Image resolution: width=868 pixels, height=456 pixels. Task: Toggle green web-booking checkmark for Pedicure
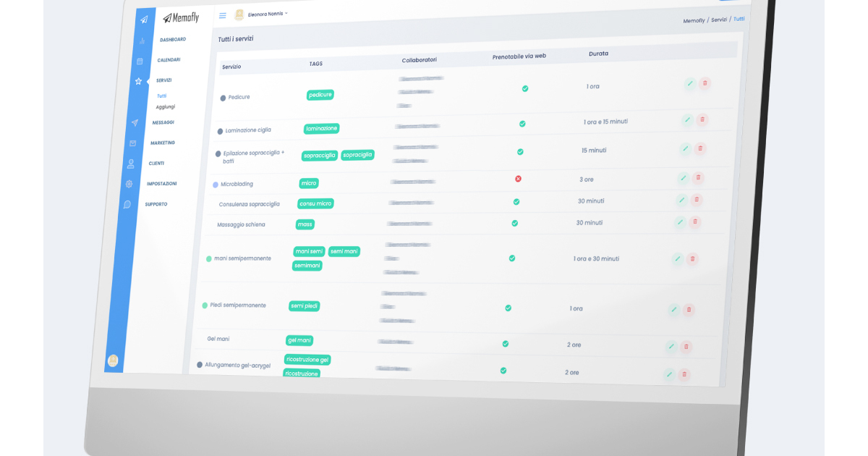click(x=525, y=88)
